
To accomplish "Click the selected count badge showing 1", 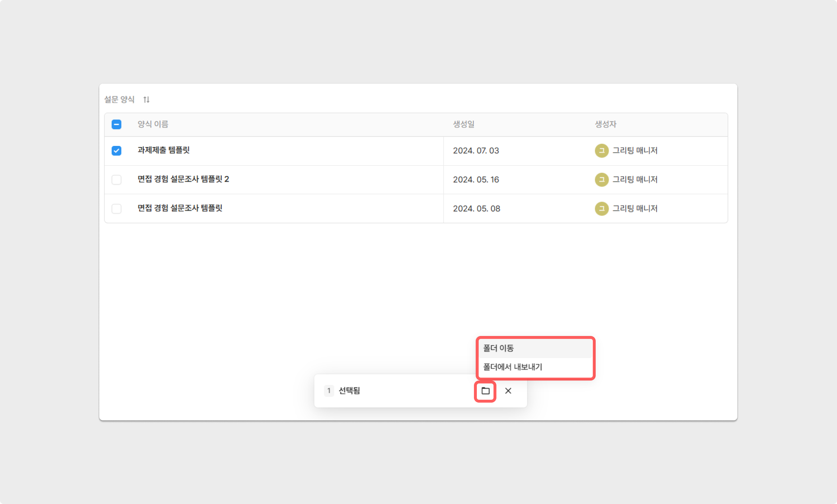I will coord(329,391).
